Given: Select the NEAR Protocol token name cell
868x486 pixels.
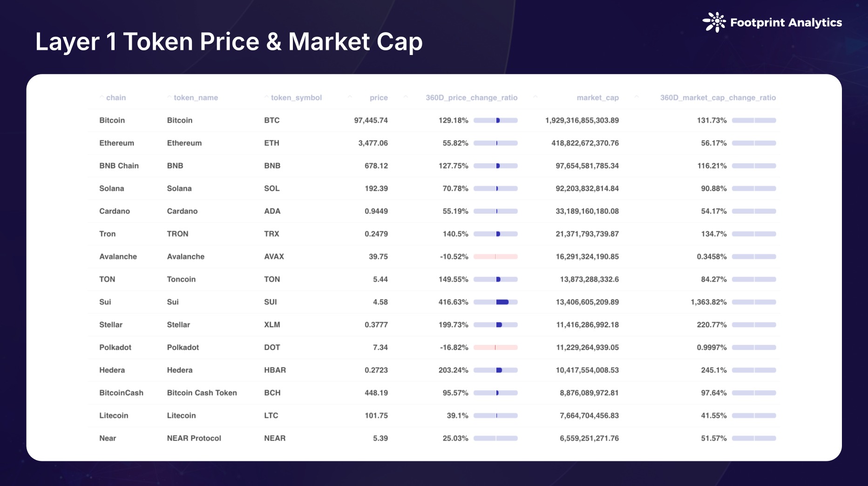Looking at the screenshot, I should click(194, 438).
